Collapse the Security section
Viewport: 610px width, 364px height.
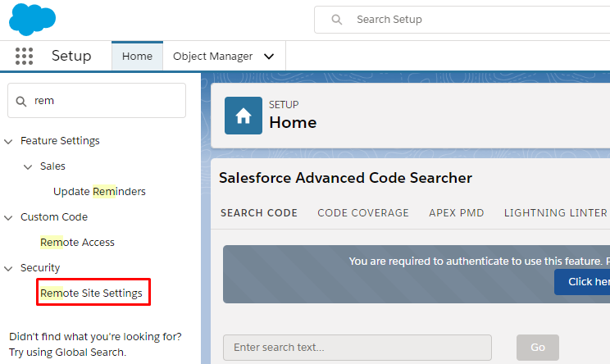click(x=8, y=268)
